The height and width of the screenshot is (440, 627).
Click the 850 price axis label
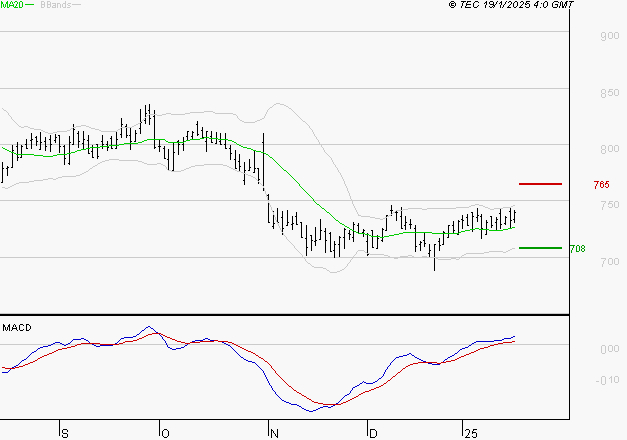(x=610, y=93)
